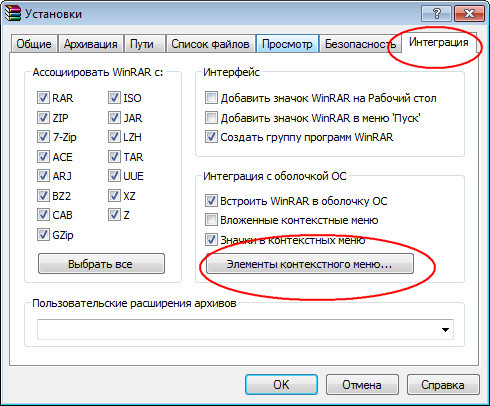
Task: Disable the 7-Zip association checkbox
Action: 43,137
